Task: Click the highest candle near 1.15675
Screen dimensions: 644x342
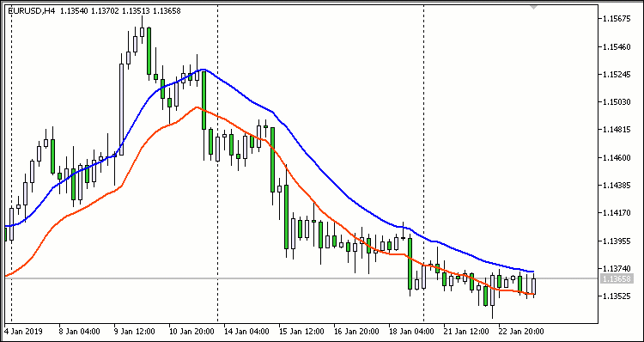Action: click(142, 32)
